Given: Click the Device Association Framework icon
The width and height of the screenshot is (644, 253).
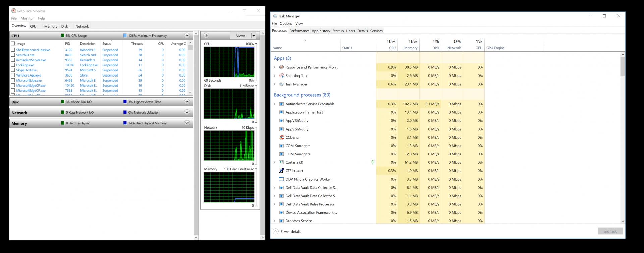Looking at the screenshot, I should 281,212.
